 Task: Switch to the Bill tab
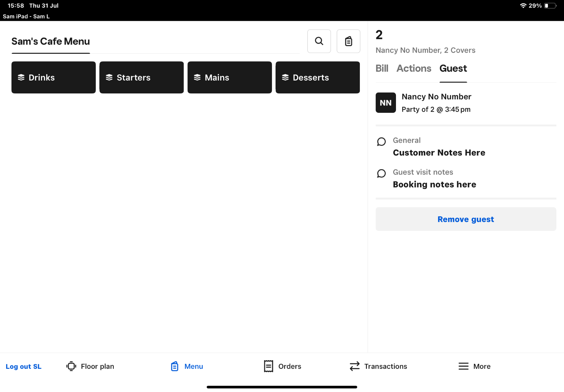[x=382, y=68]
